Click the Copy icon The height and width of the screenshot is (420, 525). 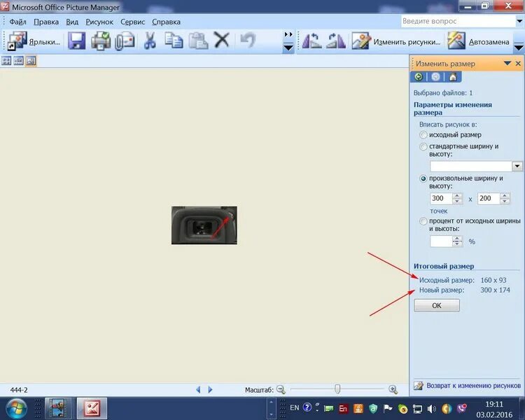[x=174, y=41]
